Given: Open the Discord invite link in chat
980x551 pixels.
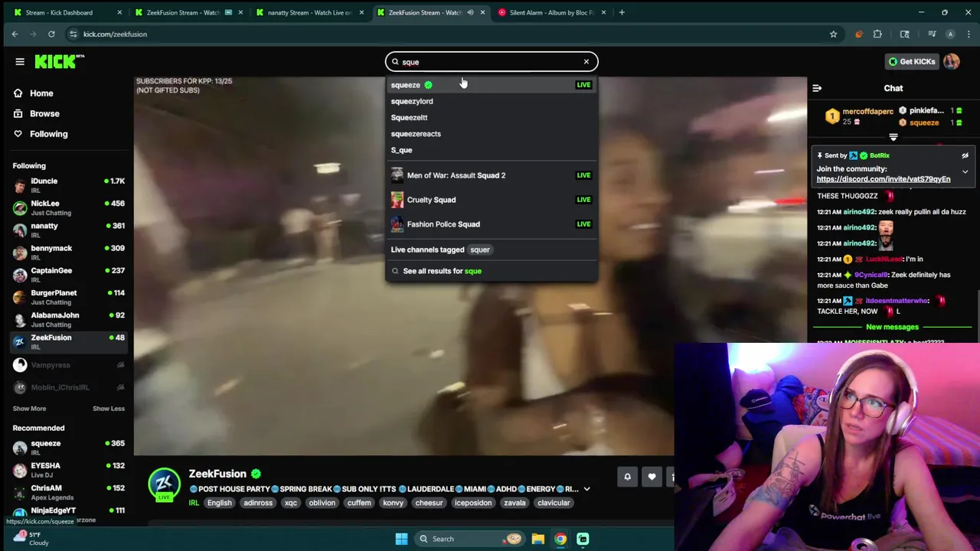Looking at the screenshot, I should [883, 179].
